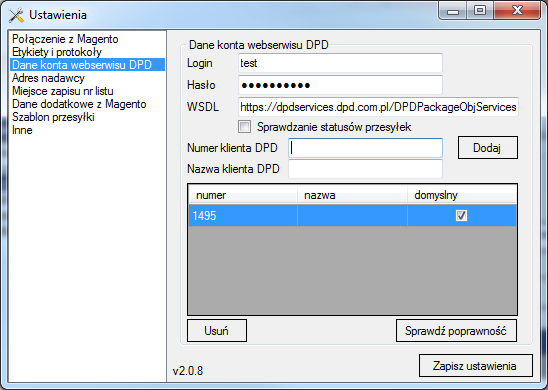Select Szablon przesyłki section
The height and width of the screenshot is (390, 548).
(x=53, y=117)
